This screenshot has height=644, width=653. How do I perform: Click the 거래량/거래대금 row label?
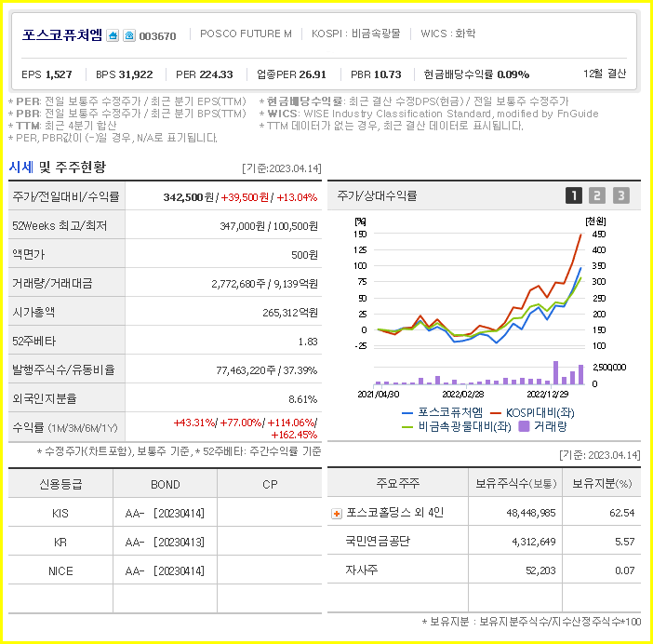click(x=52, y=283)
